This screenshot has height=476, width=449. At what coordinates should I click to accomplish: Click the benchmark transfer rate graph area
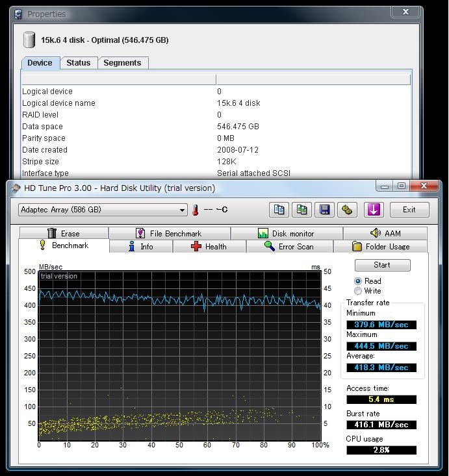[x=179, y=356]
